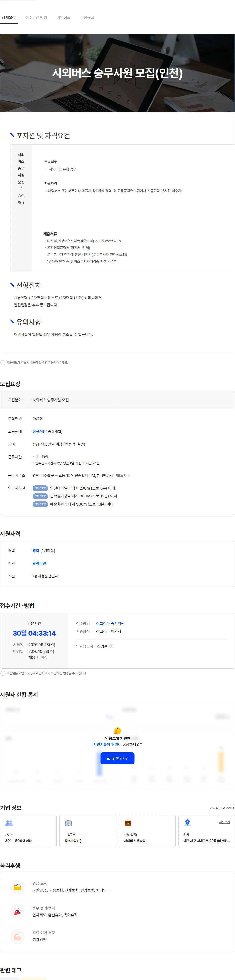Click the 1종대형운전면허 skill text
The image size is (235, 980).
pos(45,576)
